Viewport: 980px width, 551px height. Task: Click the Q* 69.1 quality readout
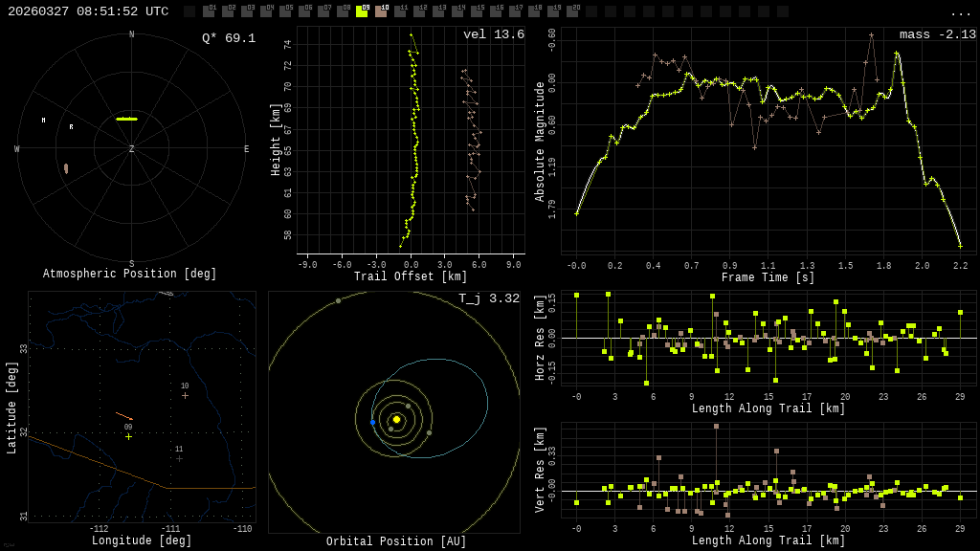229,38
